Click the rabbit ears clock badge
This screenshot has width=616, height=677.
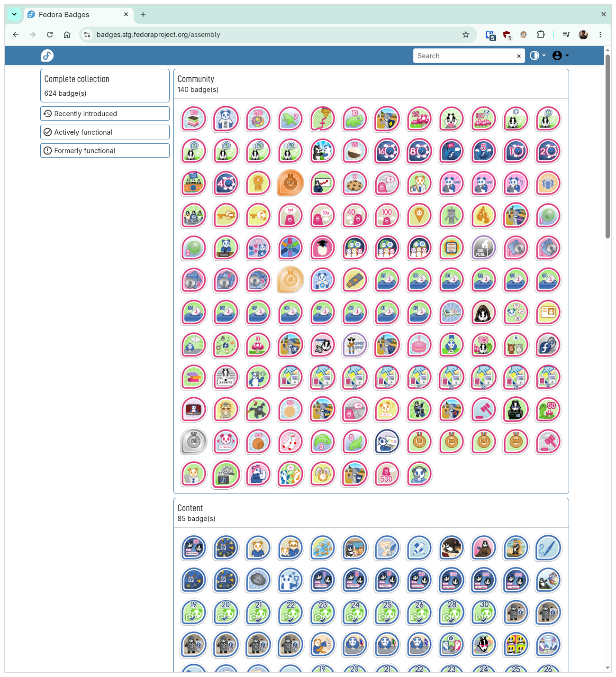(x=323, y=474)
